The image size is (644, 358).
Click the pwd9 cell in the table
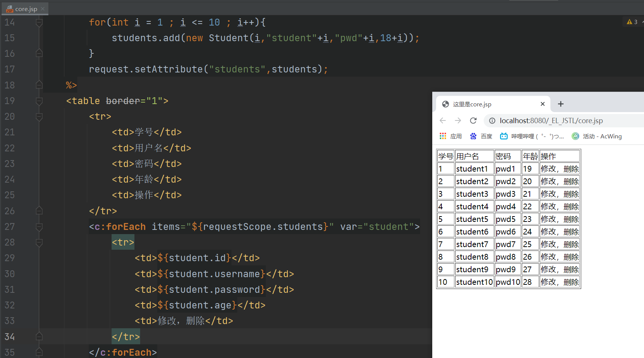pyautogui.click(x=508, y=270)
